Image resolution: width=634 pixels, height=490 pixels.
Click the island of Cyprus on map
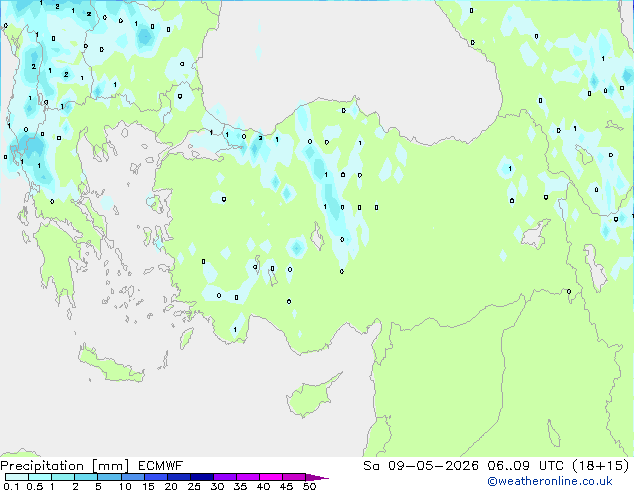tap(309, 397)
